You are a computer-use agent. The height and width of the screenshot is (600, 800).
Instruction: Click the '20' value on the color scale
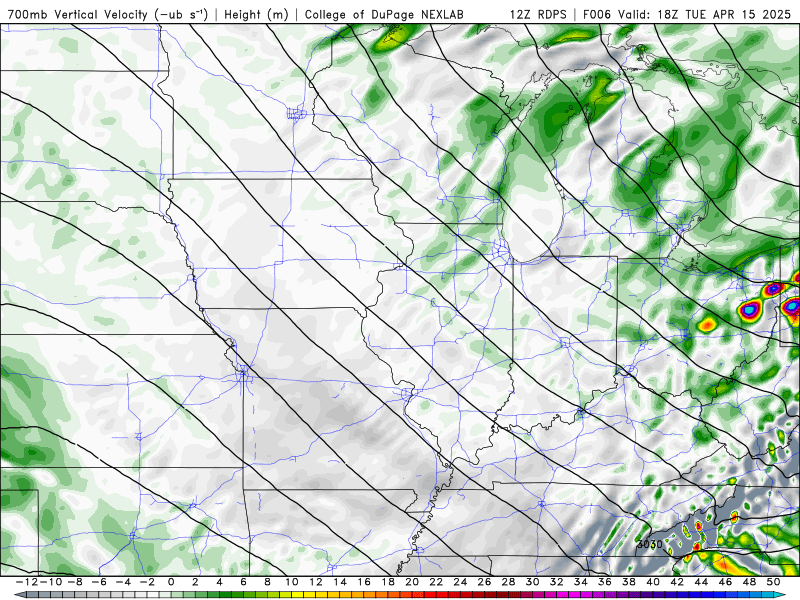(412, 582)
